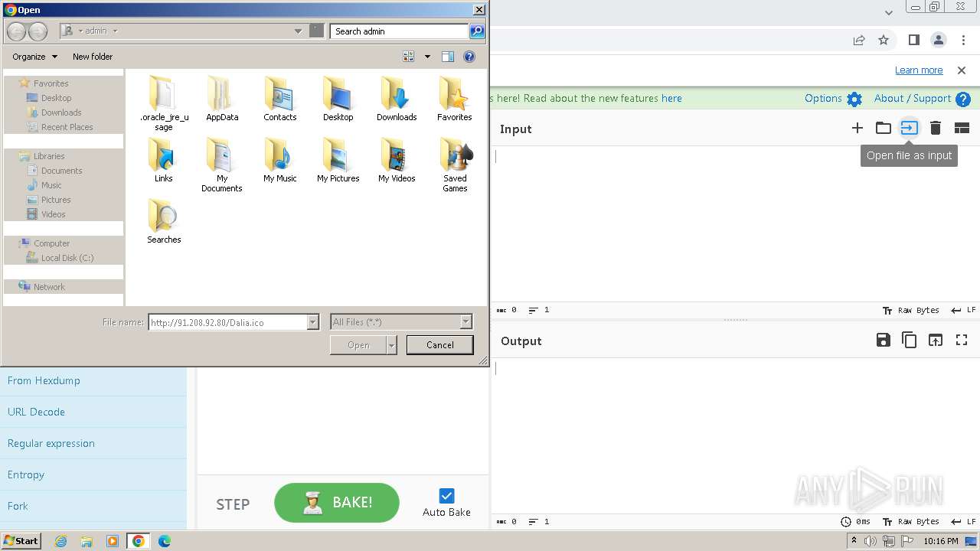
Task: Maximise the output pane icon
Action: [962, 341]
